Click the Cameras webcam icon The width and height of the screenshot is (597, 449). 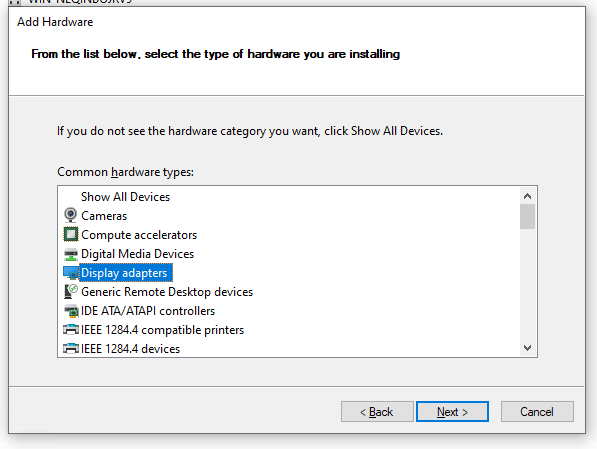(x=70, y=216)
